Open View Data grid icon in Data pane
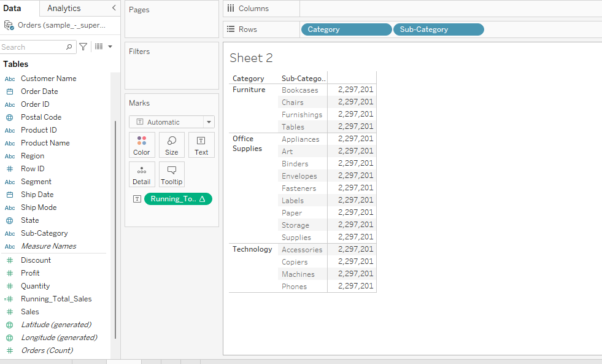Viewport: 602px width, 364px height. tap(99, 47)
